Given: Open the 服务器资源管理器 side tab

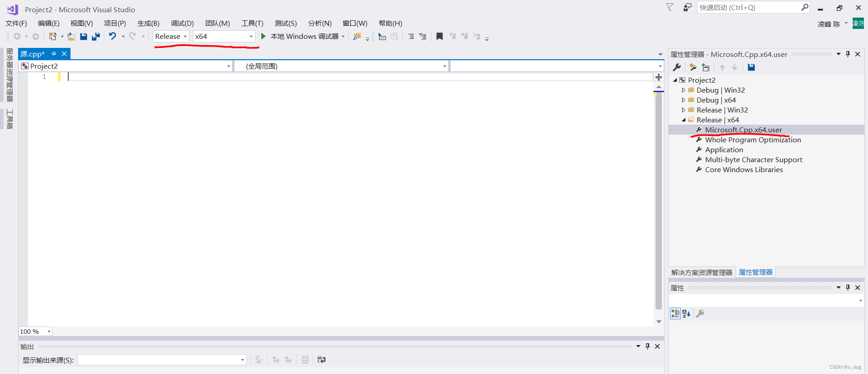Looking at the screenshot, I should pyautogui.click(x=9, y=75).
